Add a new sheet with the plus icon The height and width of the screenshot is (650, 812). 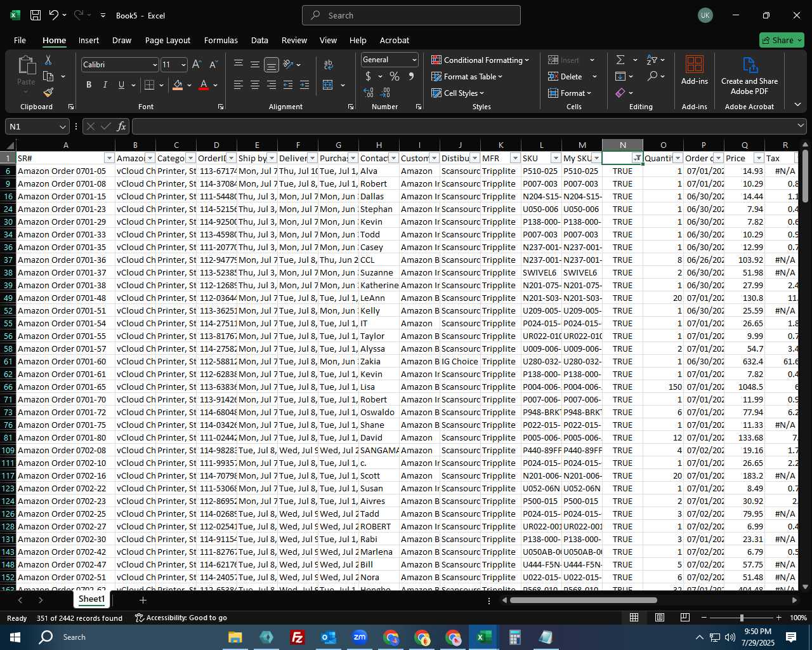(x=143, y=600)
